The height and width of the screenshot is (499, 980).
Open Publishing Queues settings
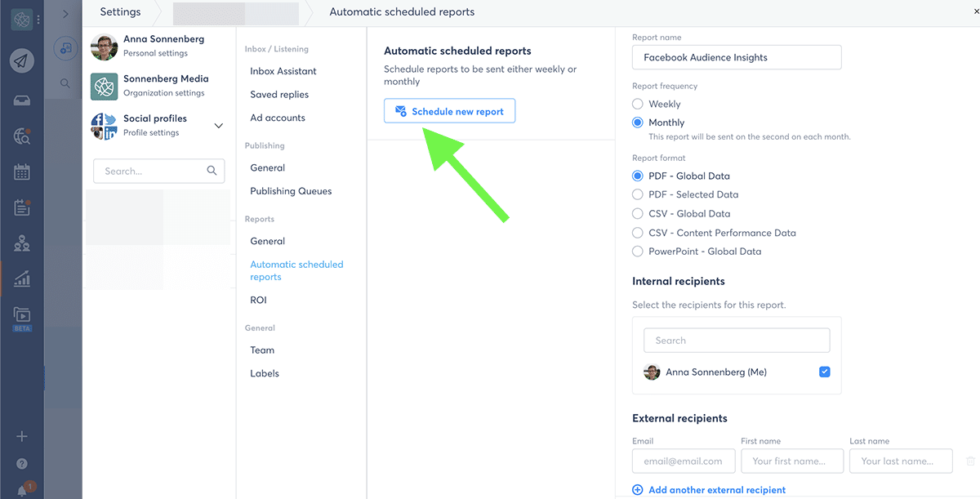pyautogui.click(x=291, y=191)
